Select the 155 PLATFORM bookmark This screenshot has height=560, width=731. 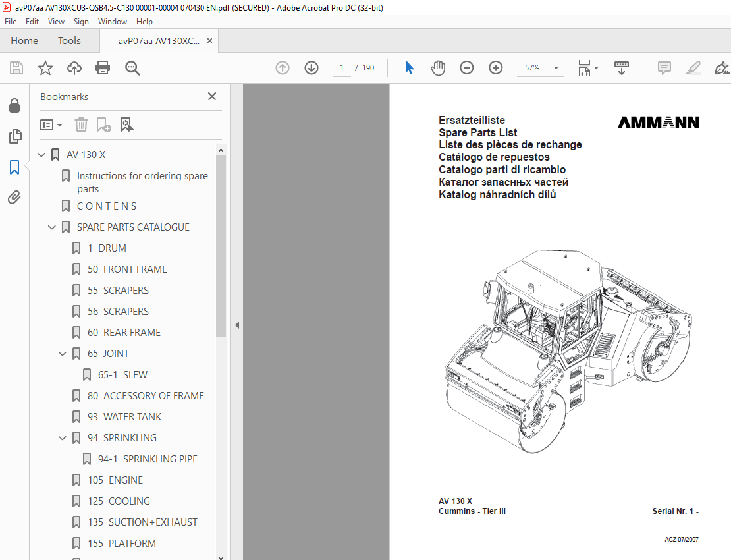[x=122, y=544]
